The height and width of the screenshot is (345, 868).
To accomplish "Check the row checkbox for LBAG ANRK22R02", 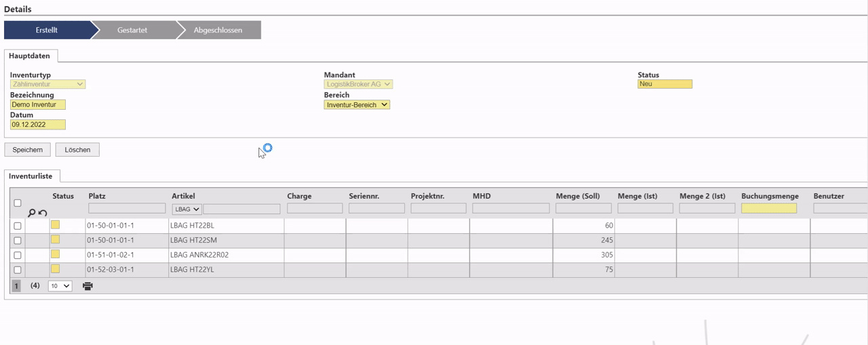I will [x=18, y=256].
